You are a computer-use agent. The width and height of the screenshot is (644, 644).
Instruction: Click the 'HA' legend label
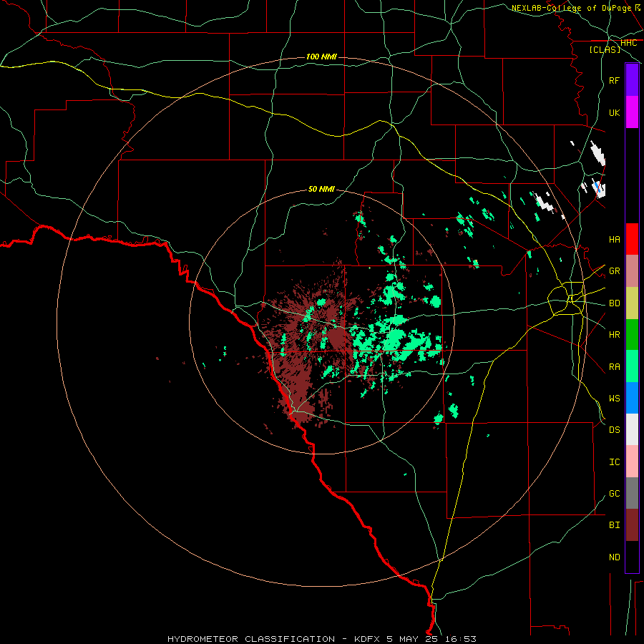(614, 240)
